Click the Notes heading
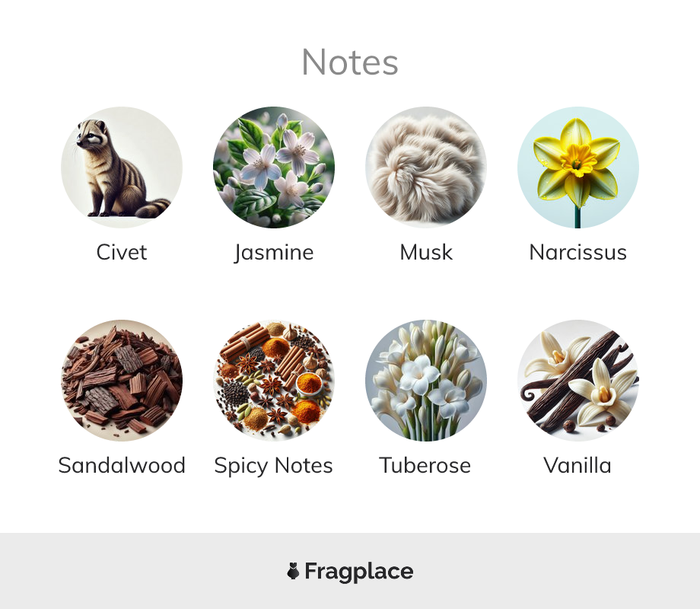The width and height of the screenshot is (700, 609). point(350,62)
